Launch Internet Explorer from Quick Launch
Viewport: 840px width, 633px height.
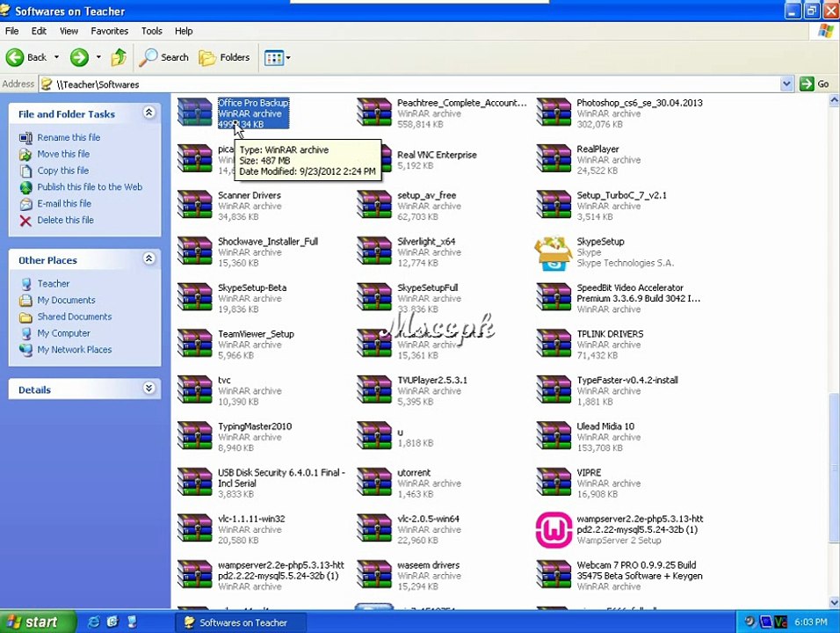point(94,622)
